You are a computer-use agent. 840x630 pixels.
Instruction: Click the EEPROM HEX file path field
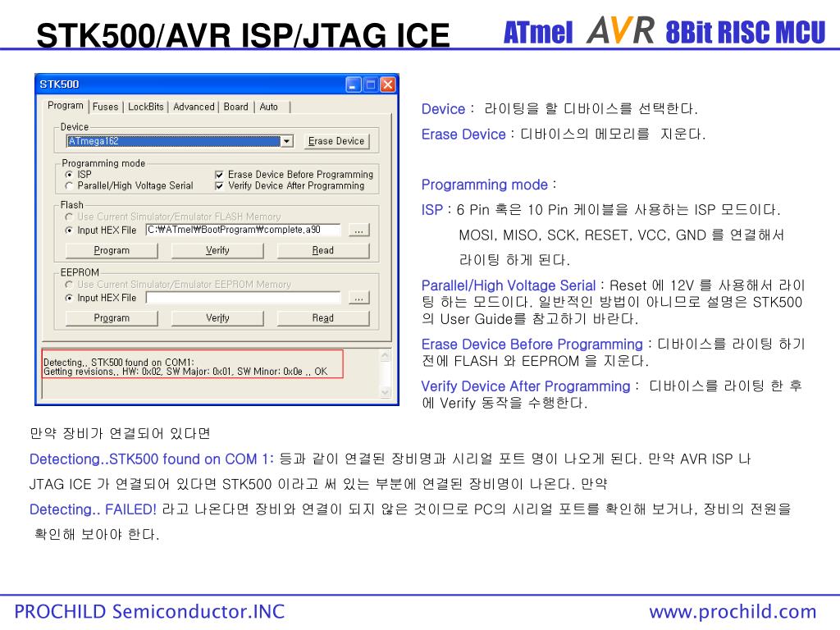pyautogui.click(x=243, y=298)
